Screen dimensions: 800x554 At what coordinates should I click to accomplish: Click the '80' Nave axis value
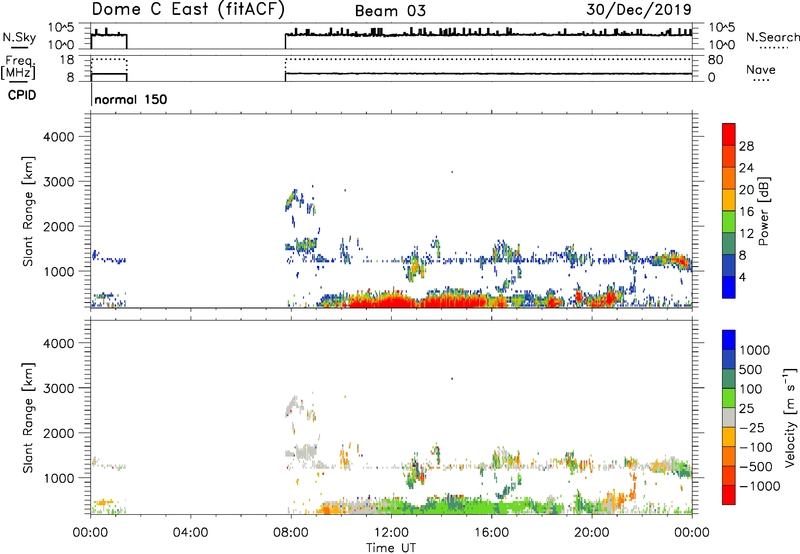click(715, 60)
